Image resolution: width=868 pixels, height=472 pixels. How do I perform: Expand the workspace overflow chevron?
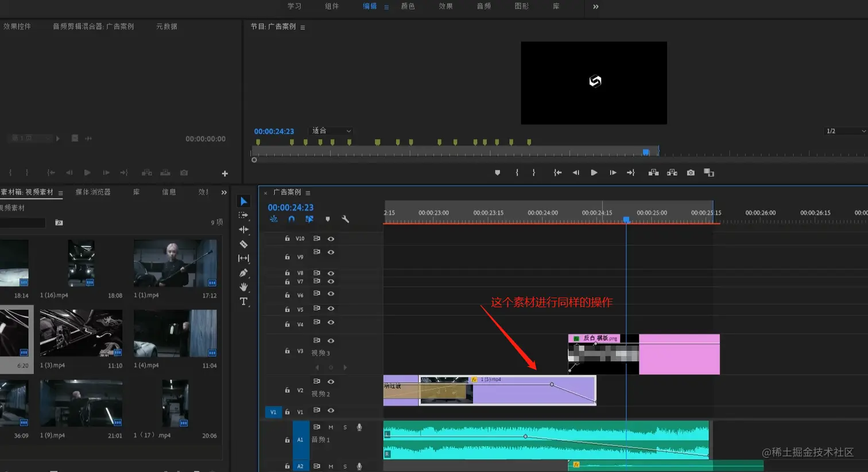(x=595, y=7)
